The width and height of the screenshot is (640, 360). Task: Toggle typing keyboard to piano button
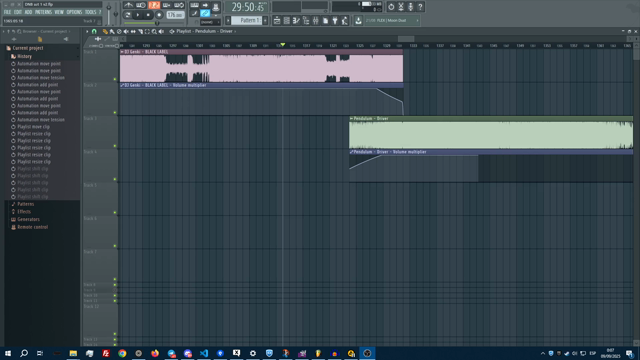pyautogui.click(x=195, y=5)
